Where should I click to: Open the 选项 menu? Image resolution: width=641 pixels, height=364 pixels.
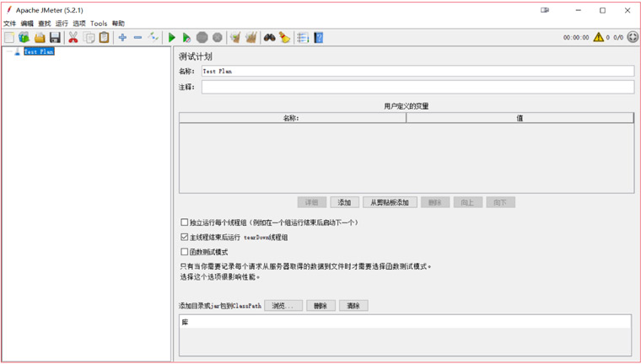(x=79, y=24)
